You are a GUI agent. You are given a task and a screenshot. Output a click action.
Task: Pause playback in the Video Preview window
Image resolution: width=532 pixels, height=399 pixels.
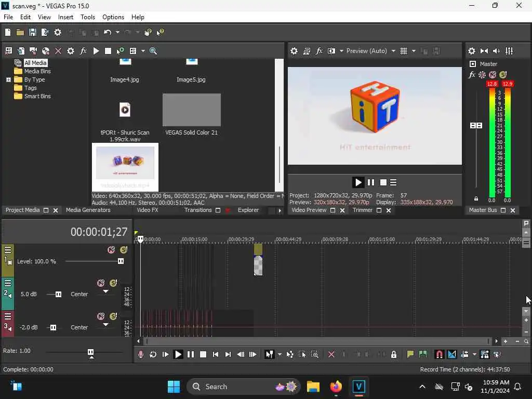(371, 182)
